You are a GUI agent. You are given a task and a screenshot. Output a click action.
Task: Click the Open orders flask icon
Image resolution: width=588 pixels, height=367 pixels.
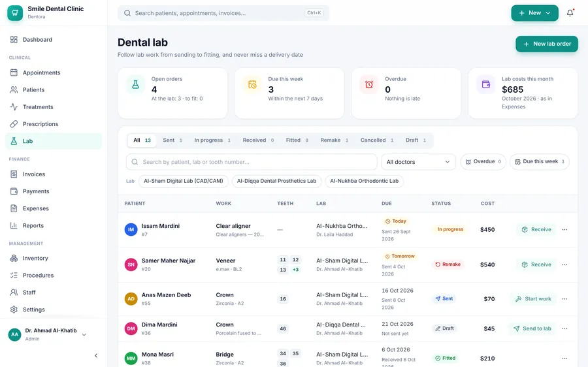[x=135, y=84]
